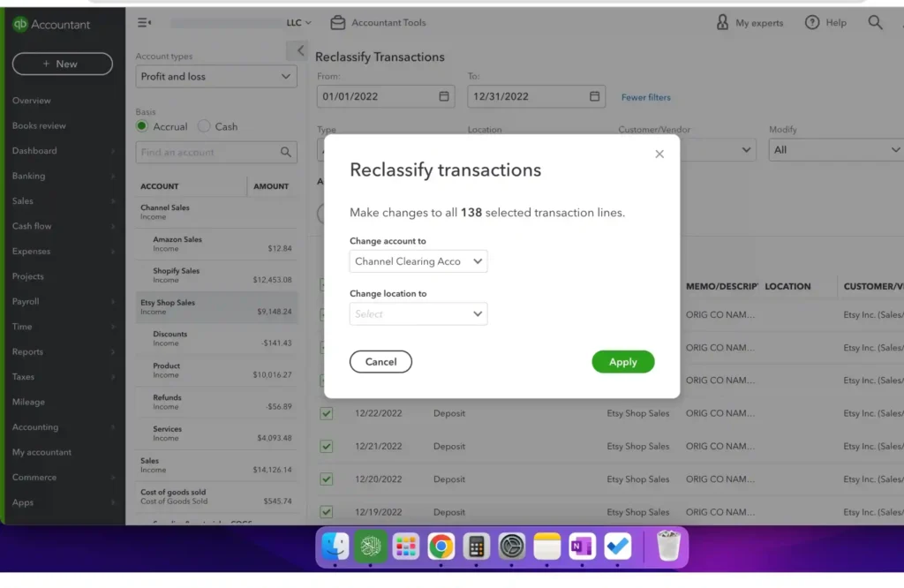Open the Account types Profit and loss dropdown
This screenshot has width=904, height=588.
click(216, 77)
